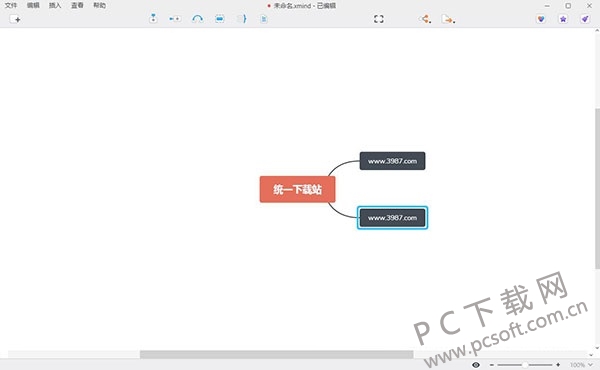Screen dimensions: 600x370
Task: Add a summary bracket to topic
Action: pos(242,19)
